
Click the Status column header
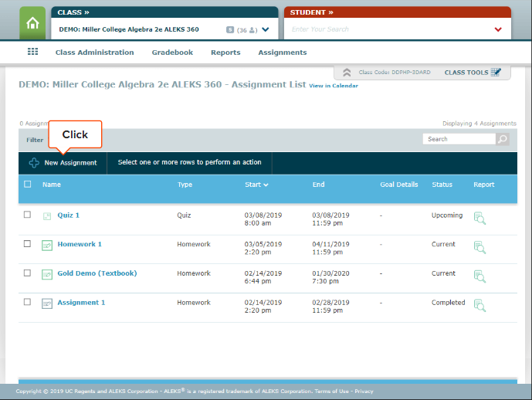[442, 185]
